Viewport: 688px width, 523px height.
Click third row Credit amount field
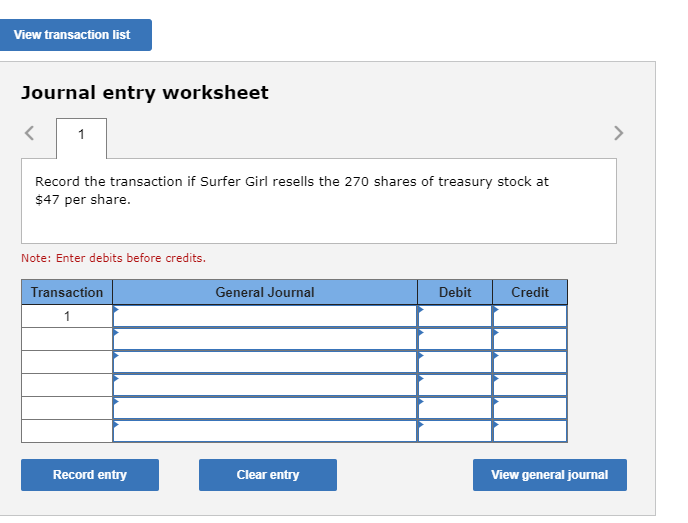[x=530, y=362]
